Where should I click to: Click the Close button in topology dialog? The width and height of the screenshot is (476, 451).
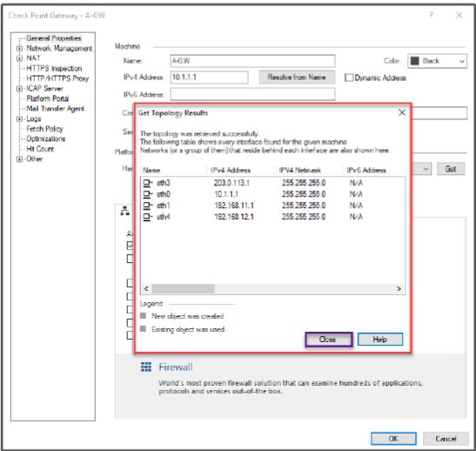pos(329,340)
